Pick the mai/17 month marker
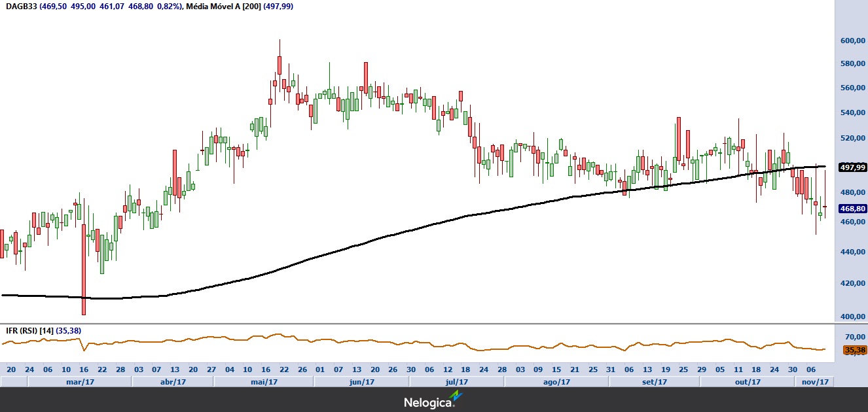The width and height of the screenshot is (868, 412). pyautogui.click(x=264, y=382)
